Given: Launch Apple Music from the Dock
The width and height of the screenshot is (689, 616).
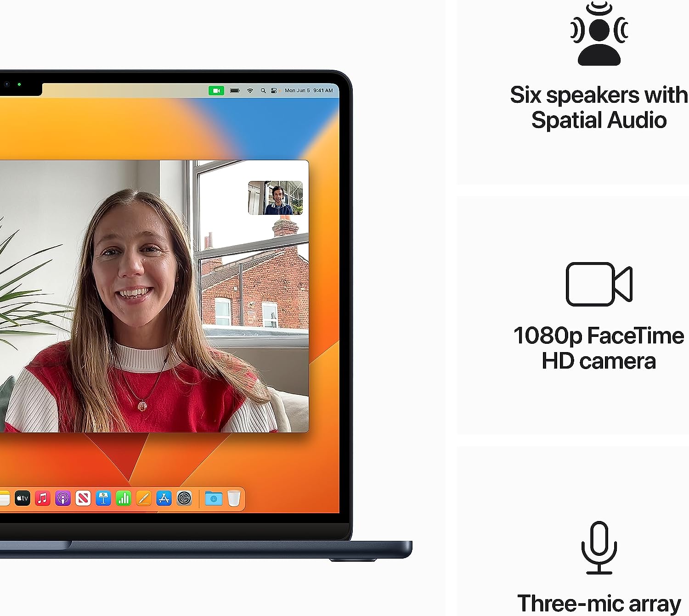Looking at the screenshot, I should coord(43,499).
